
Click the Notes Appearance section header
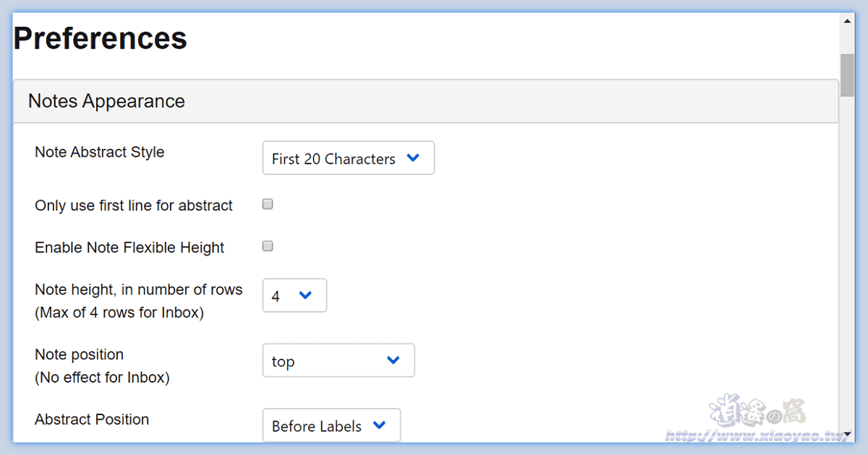tap(426, 101)
